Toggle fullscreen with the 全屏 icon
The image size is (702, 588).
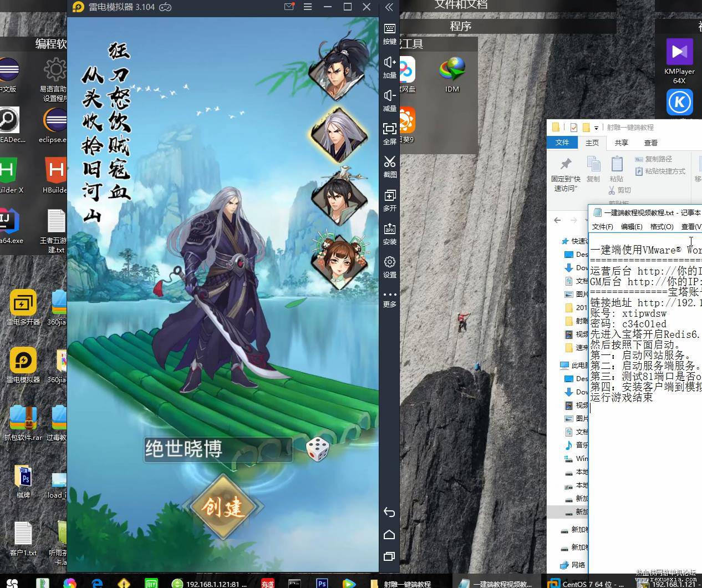(x=389, y=134)
